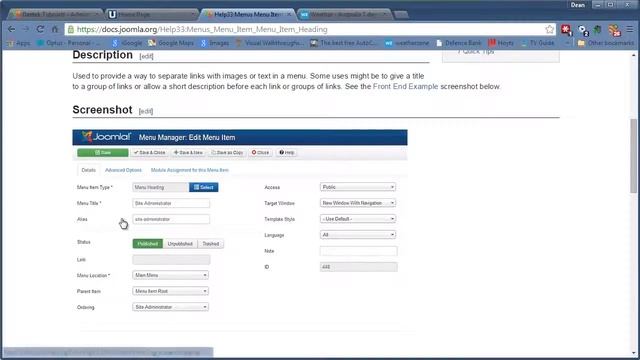The width and height of the screenshot is (640, 360).
Task: Open the Access dropdown set to Public
Action: (x=358, y=187)
